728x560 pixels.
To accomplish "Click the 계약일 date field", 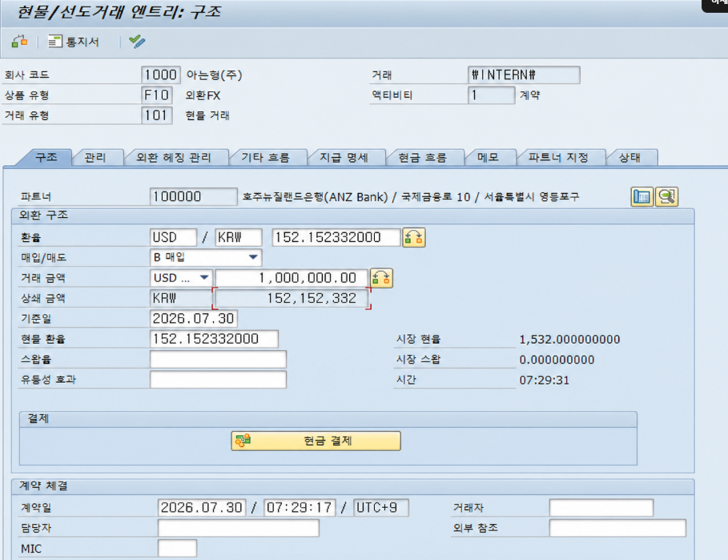I will tap(201, 508).
